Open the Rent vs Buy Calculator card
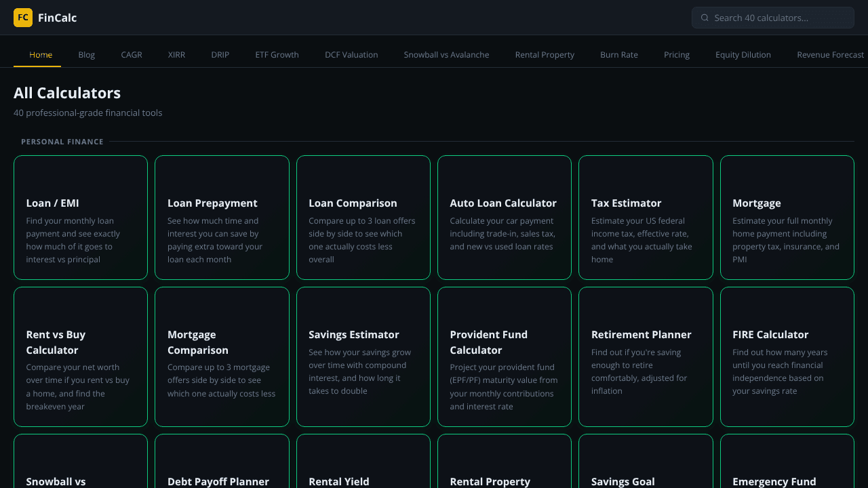 point(81,357)
